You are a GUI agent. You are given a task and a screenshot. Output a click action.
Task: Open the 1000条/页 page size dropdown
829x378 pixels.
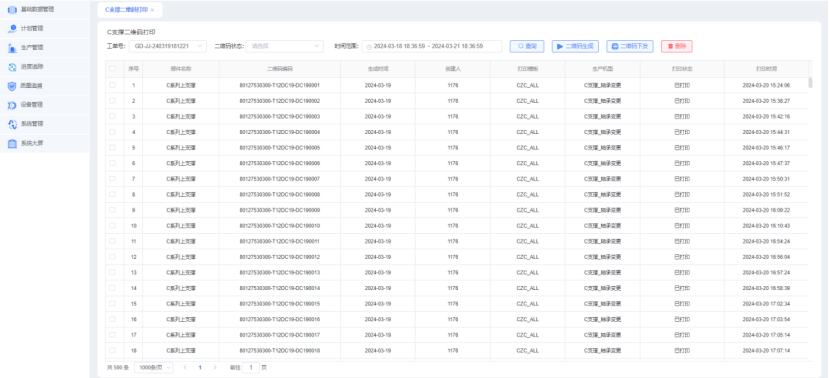[x=153, y=367]
